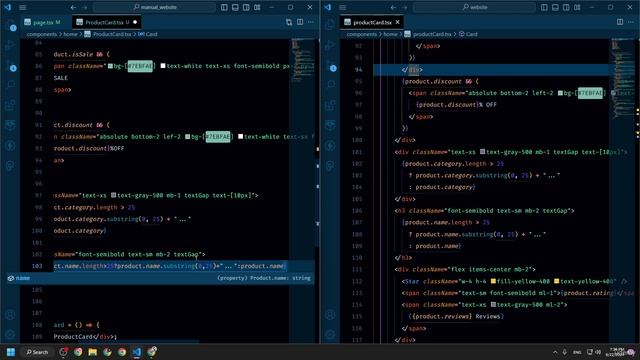Screen dimensions: 640x360
Task: Customize layout in manual_website title bar
Action: (257, 7)
